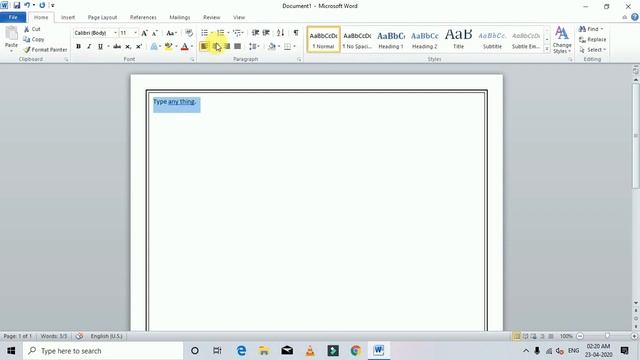Switch to Web Layout view
The width and height of the screenshot is (640, 360).
(533, 336)
